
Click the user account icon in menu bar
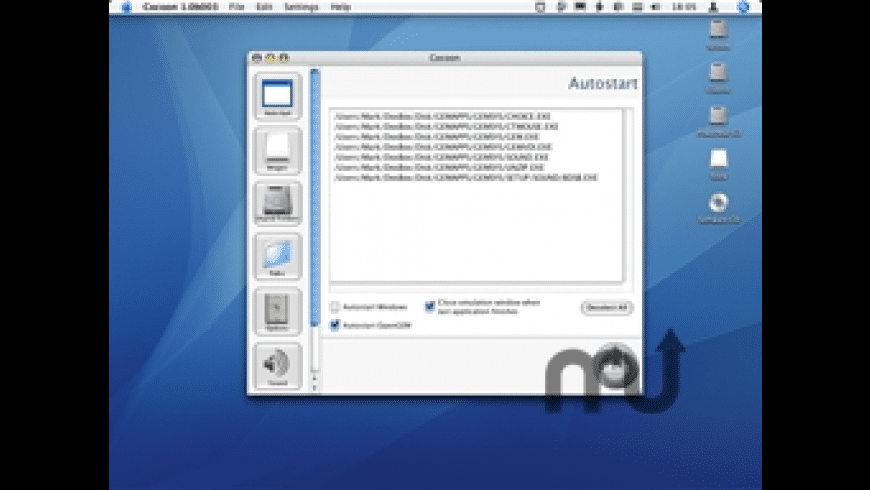coord(714,7)
